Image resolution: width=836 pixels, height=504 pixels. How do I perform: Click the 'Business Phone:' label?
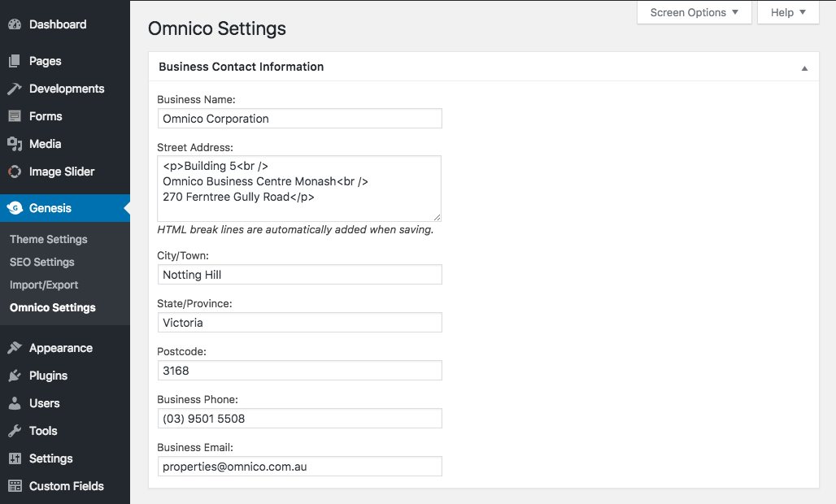[x=198, y=400]
